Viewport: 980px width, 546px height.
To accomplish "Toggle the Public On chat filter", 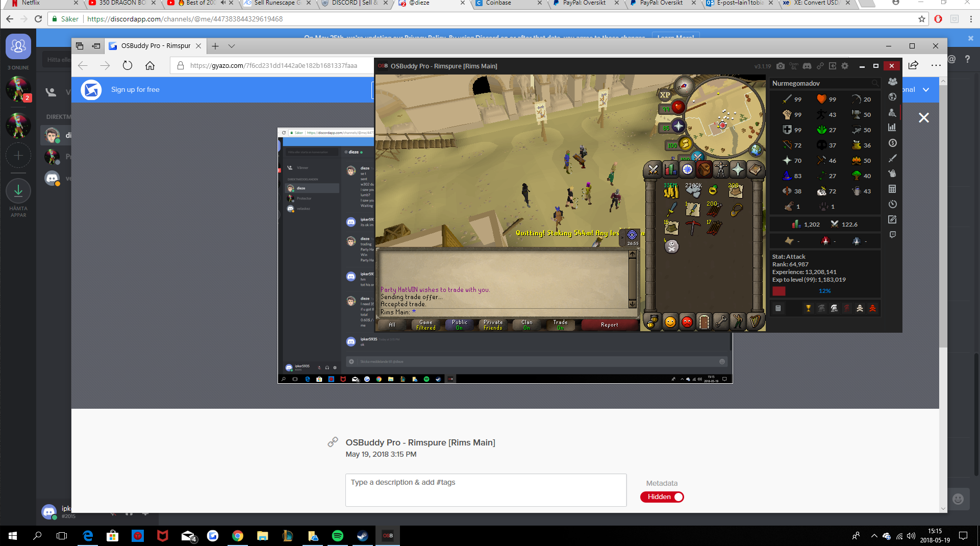I will 460,325.
